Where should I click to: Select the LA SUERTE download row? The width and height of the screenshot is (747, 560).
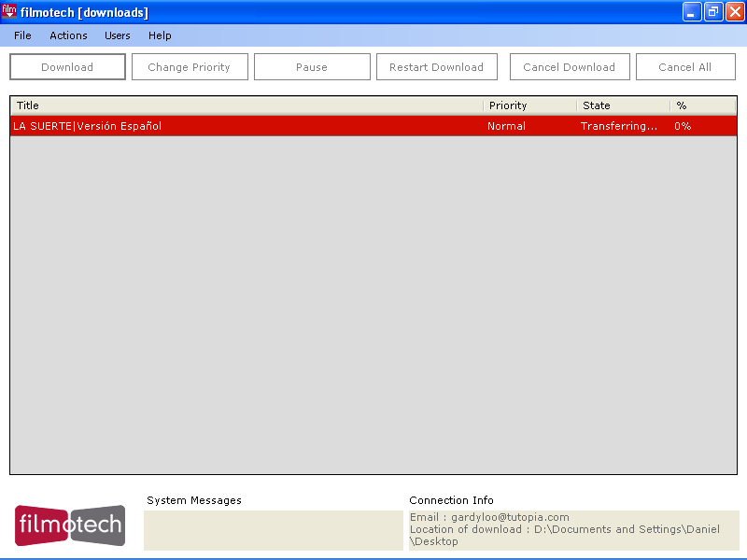(247, 126)
